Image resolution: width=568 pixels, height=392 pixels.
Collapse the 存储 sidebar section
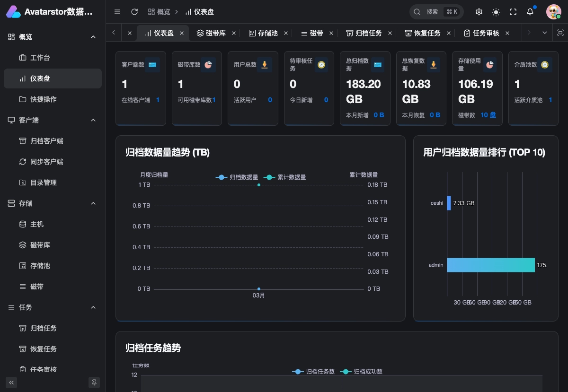coord(93,203)
